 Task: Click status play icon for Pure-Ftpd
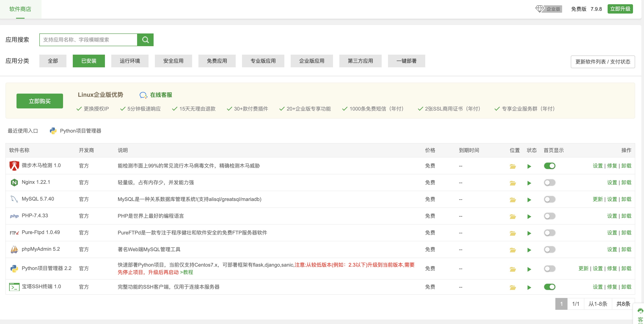tap(529, 233)
